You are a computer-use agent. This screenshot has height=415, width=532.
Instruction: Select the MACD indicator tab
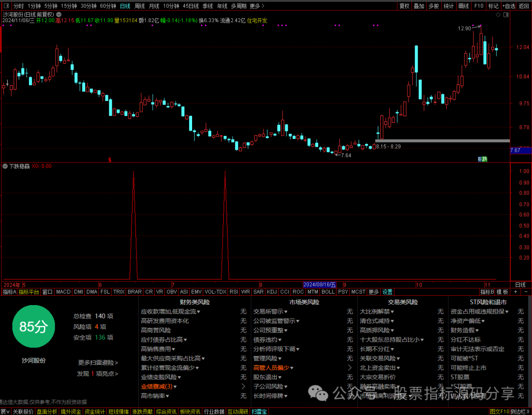click(63, 292)
